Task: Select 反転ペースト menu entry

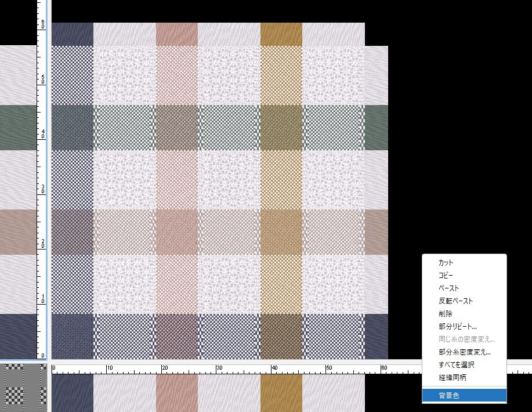Action: pyautogui.click(x=456, y=301)
